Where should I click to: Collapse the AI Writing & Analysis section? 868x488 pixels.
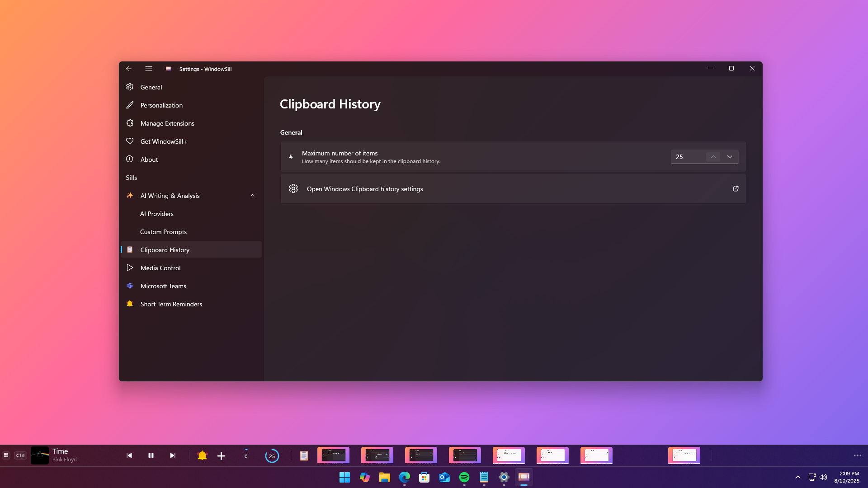[252, 196]
